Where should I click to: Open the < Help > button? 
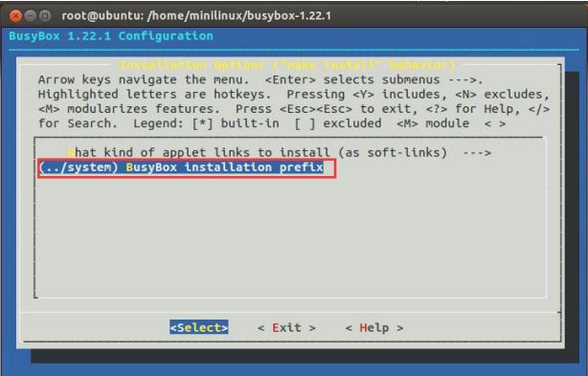click(x=374, y=328)
